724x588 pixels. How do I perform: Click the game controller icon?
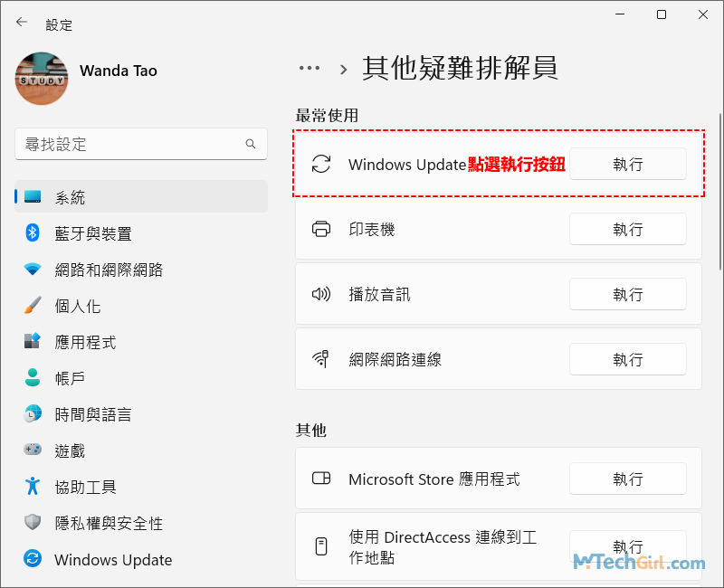point(33,450)
